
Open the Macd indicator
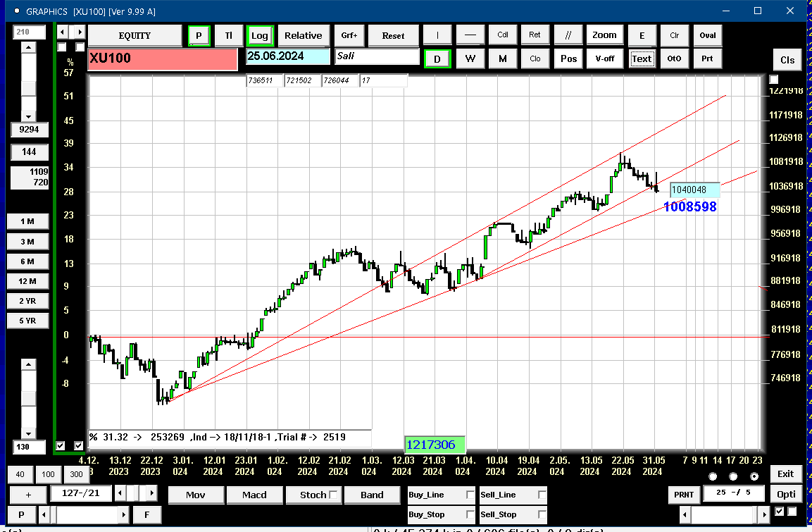click(x=254, y=495)
